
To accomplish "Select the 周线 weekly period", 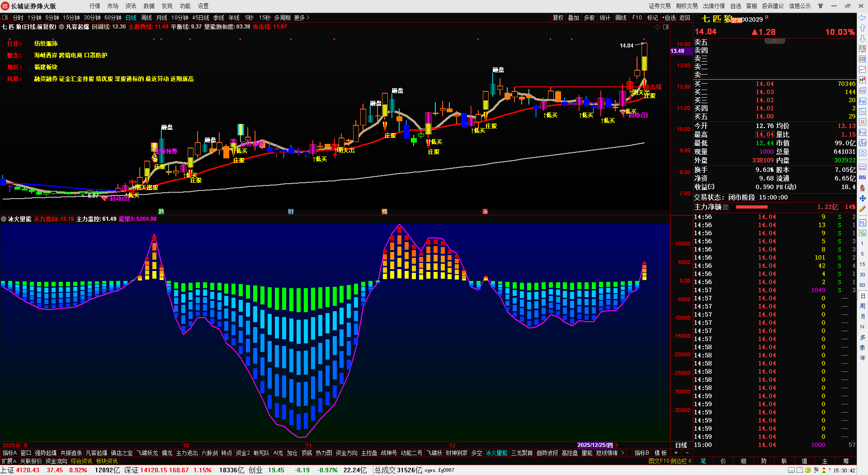I will coord(146,18).
